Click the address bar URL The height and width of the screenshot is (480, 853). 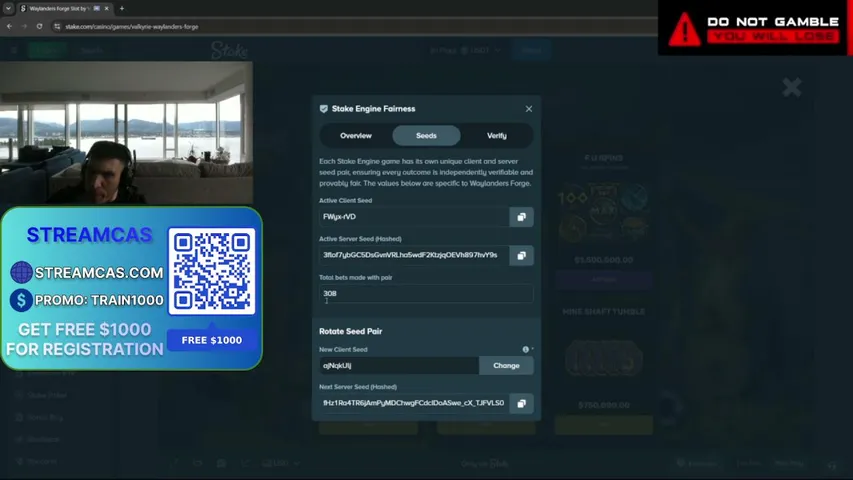[132, 27]
